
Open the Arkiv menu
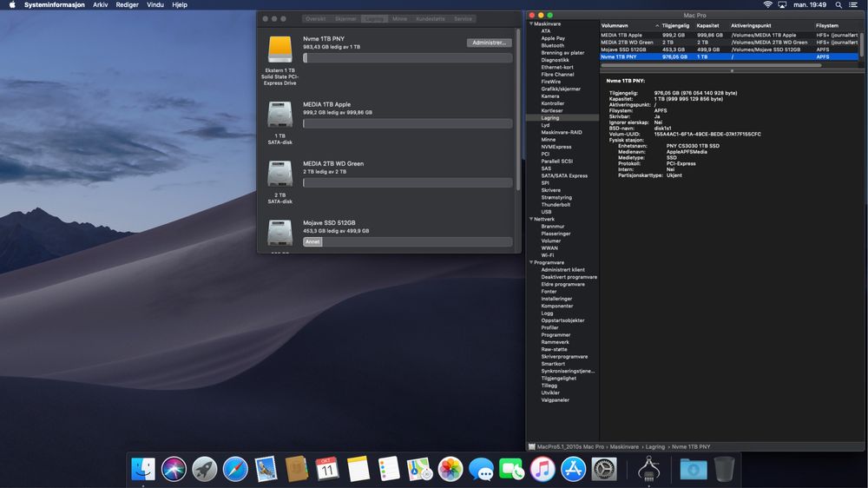pyautogui.click(x=100, y=4)
